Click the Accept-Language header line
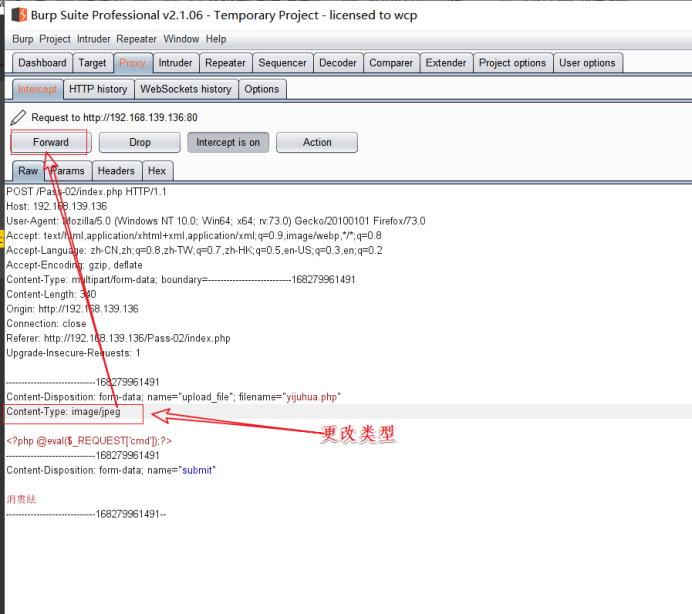 (194, 250)
